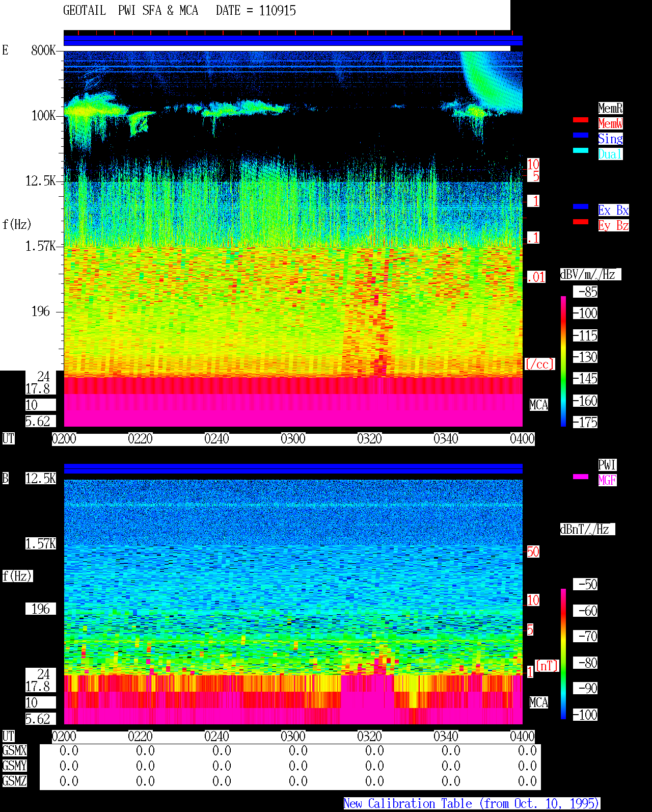Click the [nT] axis label
The image size is (652, 812).
click(x=547, y=666)
